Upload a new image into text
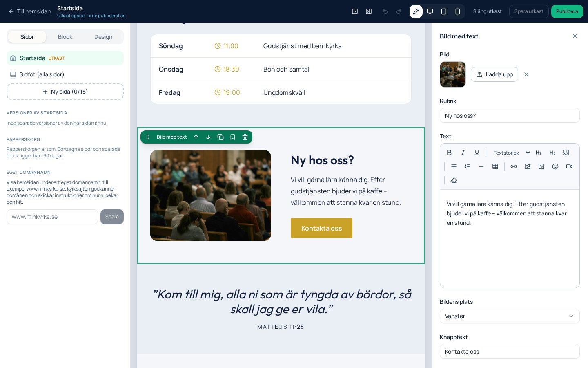Viewport: 588px width, 368px height. (x=528, y=166)
